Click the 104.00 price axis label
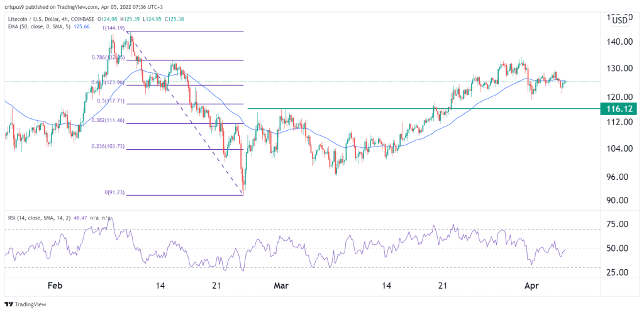The height and width of the screenshot is (312, 644). tap(618, 148)
